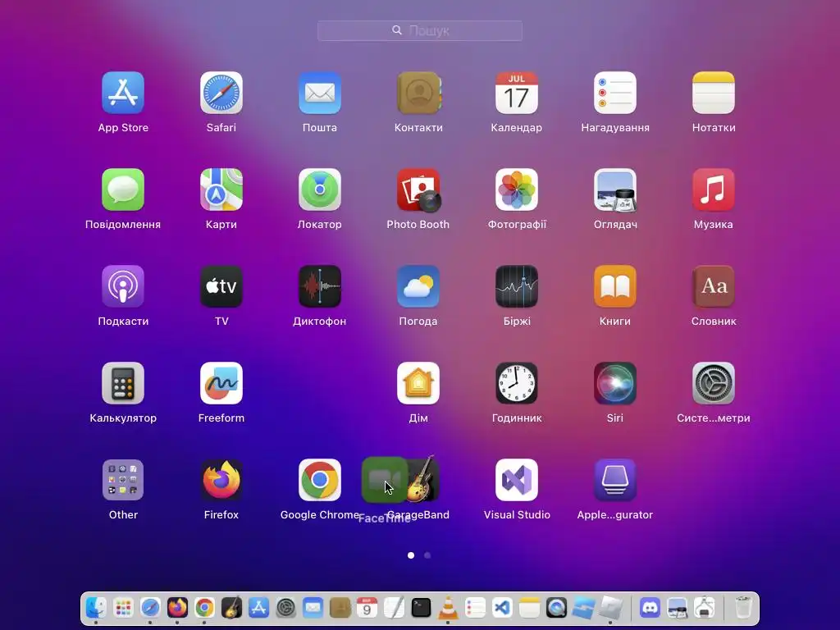
Task: Open the Повідомлення messages app
Action: click(x=123, y=189)
